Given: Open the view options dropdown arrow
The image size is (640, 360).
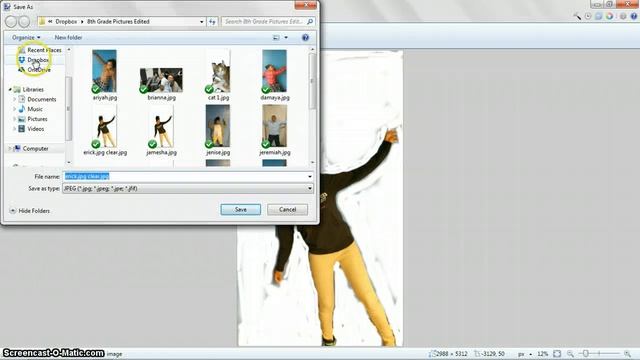Looking at the screenshot, I should [x=286, y=38].
